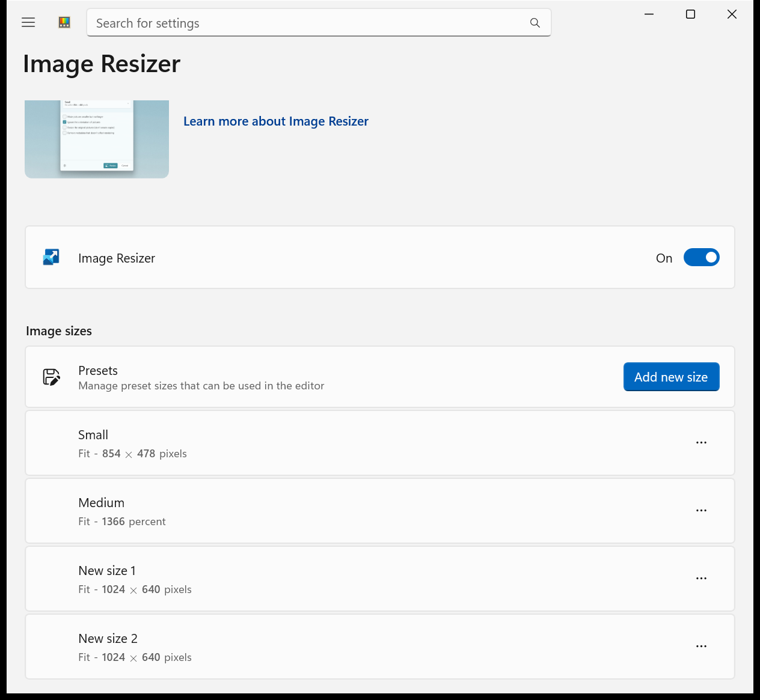Click the PowerToys app icon
This screenshot has width=760, height=700.
tap(64, 22)
